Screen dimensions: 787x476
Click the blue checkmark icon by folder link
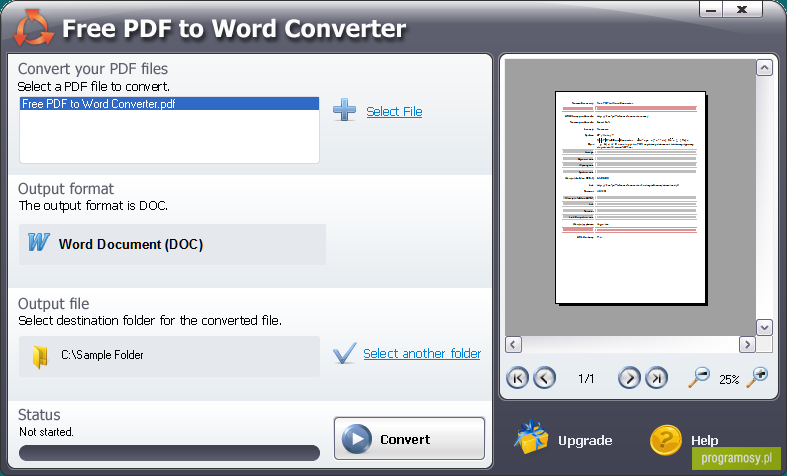[345, 353]
